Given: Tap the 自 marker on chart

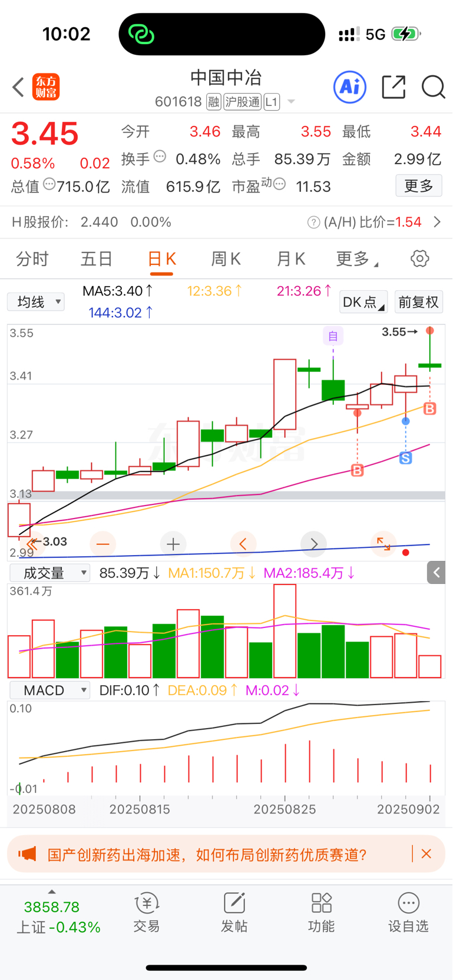Looking at the screenshot, I should pos(333,336).
